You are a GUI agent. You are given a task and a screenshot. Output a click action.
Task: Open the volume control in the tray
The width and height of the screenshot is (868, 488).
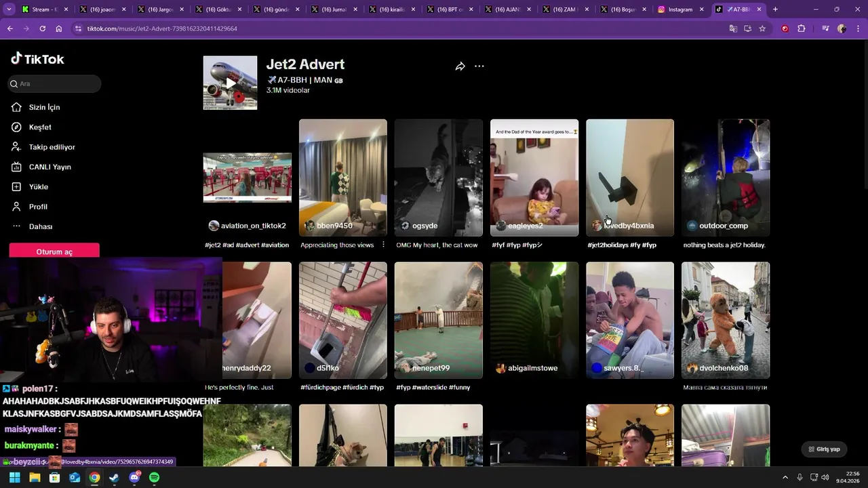tap(825, 477)
